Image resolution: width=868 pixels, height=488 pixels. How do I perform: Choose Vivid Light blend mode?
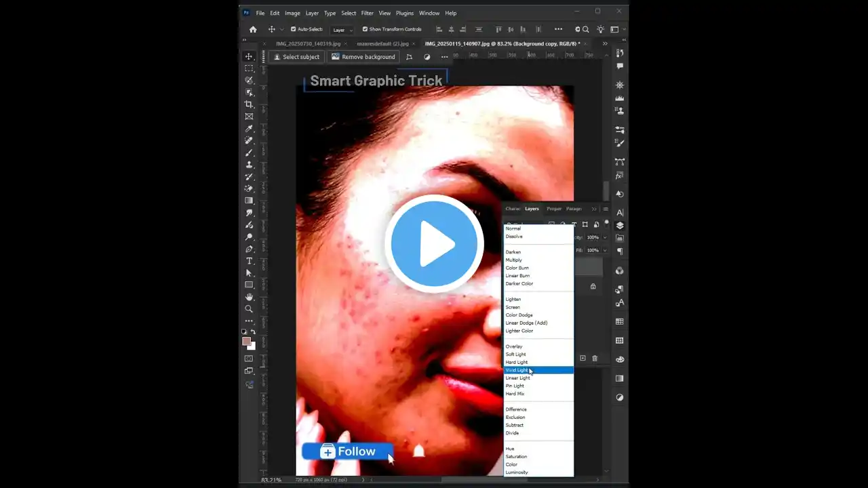[x=517, y=369]
